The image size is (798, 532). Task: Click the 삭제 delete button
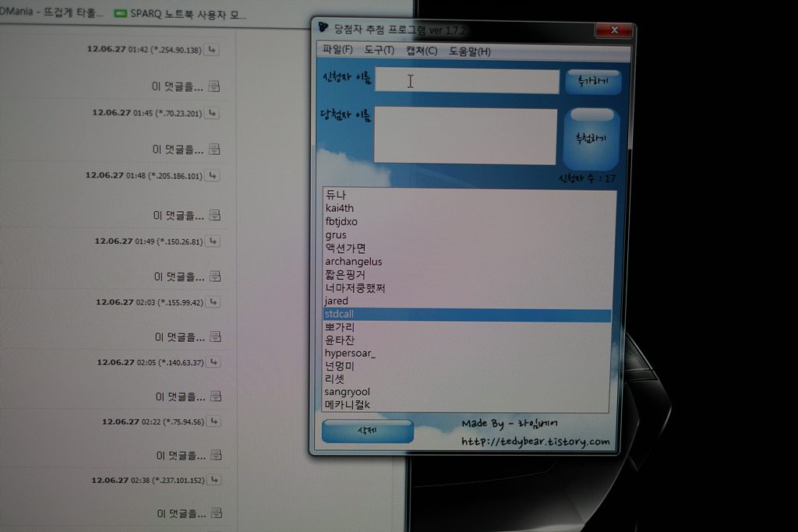click(368, 431)
